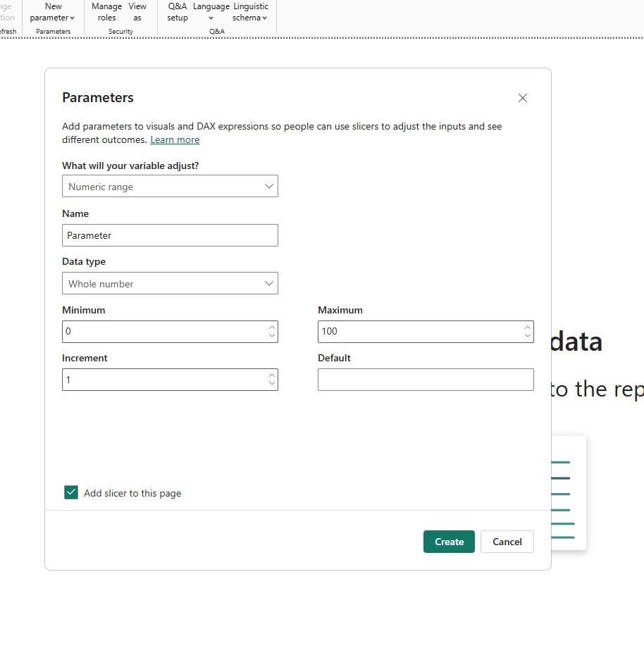Open the New parameter ribbon dropdown
The image size is (644, 667).
click(x=53, y=12)
